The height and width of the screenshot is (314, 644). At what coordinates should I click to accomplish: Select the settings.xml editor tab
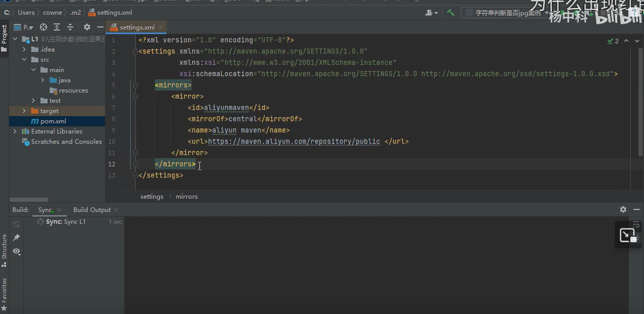[x=136, y=27]
